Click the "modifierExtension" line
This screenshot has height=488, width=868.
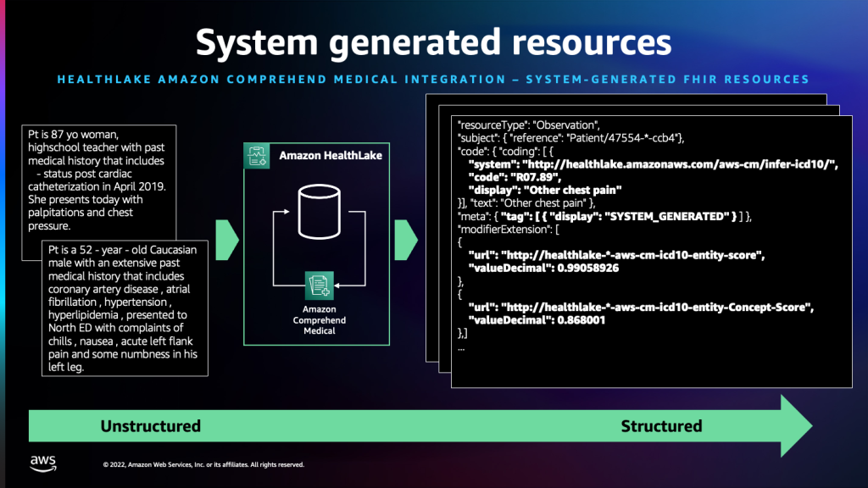pos(509,229)
